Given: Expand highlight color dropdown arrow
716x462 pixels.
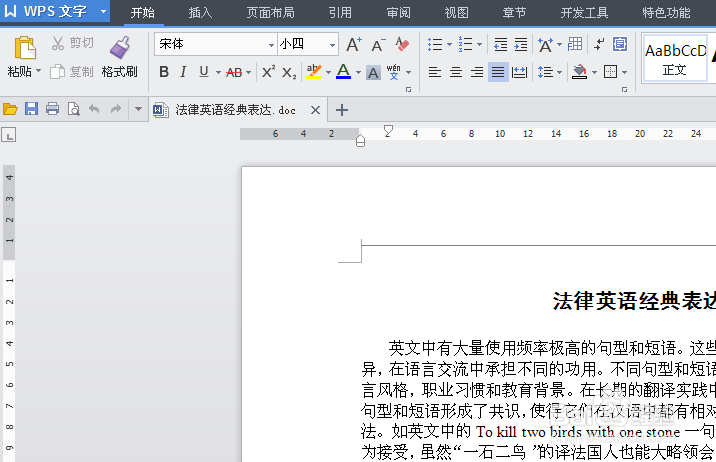Looking at the screenshot, I should pyautogui.click(x=328, y=72).
